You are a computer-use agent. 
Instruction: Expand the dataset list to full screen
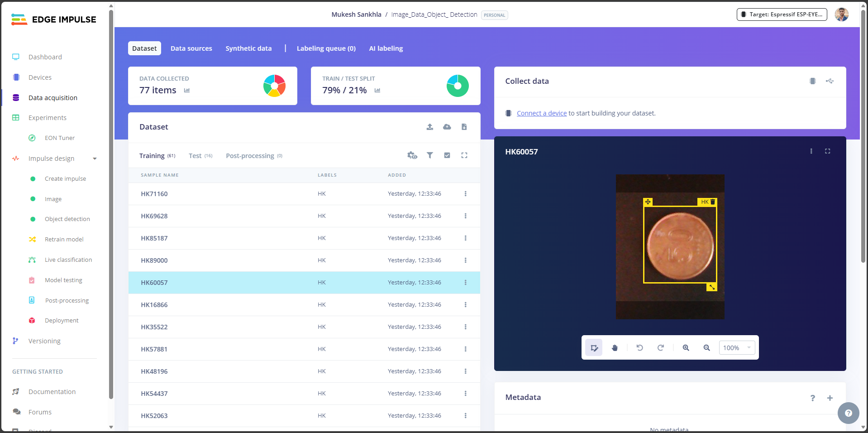464,155
